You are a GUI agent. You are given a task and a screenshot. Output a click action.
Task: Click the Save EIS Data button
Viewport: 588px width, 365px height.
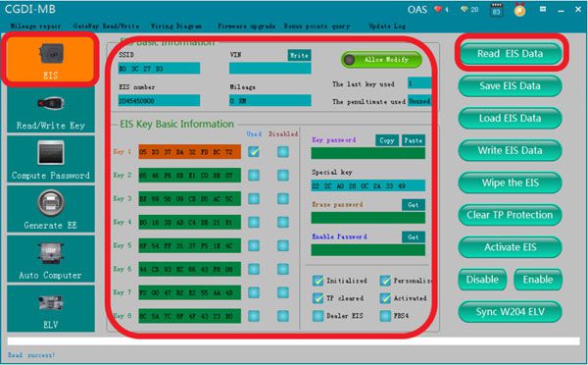click(x=510, y=86)
